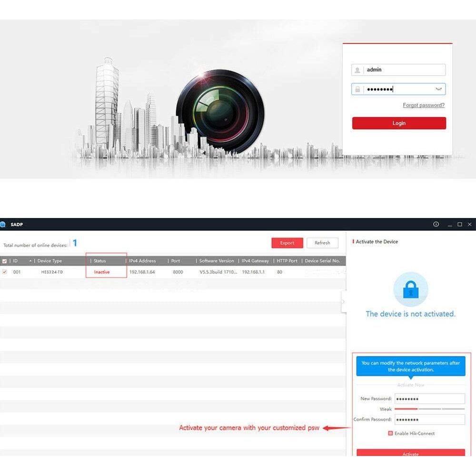Click the Login button
The height and width of the screenshot is (476, 476).
click(399, 123)
